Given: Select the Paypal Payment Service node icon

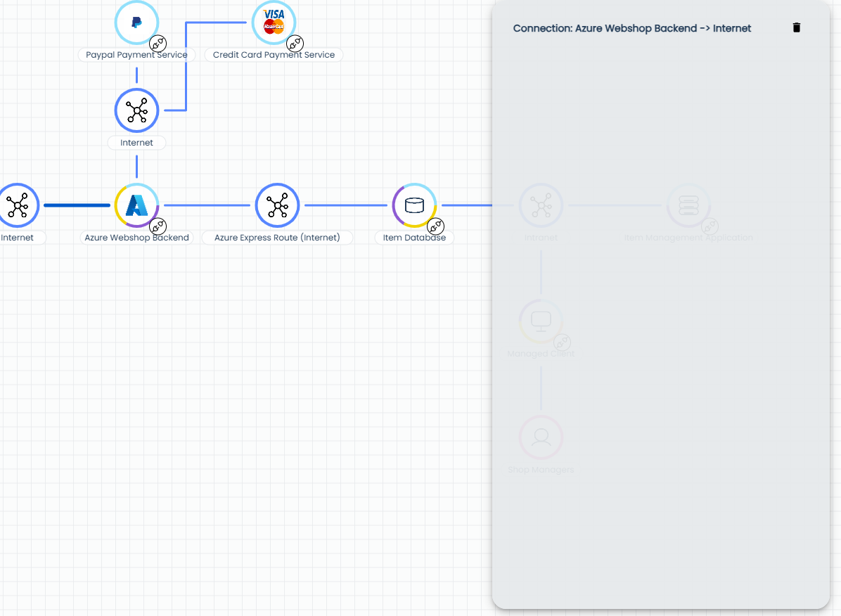Looking at the screenshot, I should (136, 22).
